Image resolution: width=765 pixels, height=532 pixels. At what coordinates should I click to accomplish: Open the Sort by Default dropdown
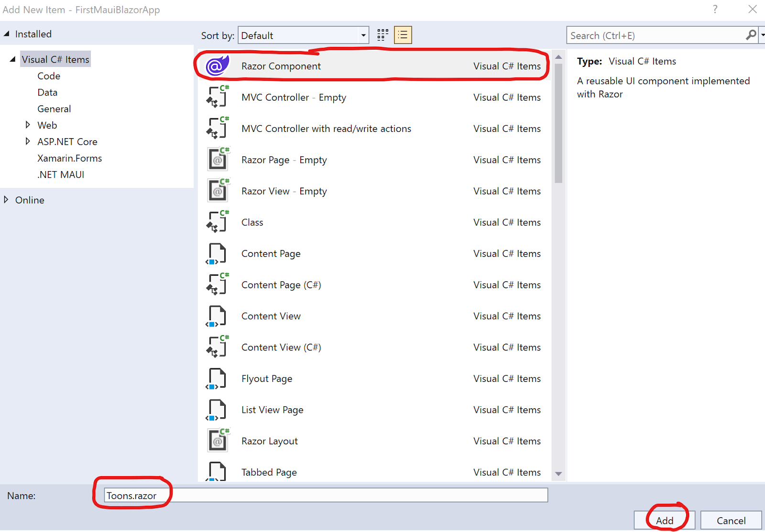(303, 35)
